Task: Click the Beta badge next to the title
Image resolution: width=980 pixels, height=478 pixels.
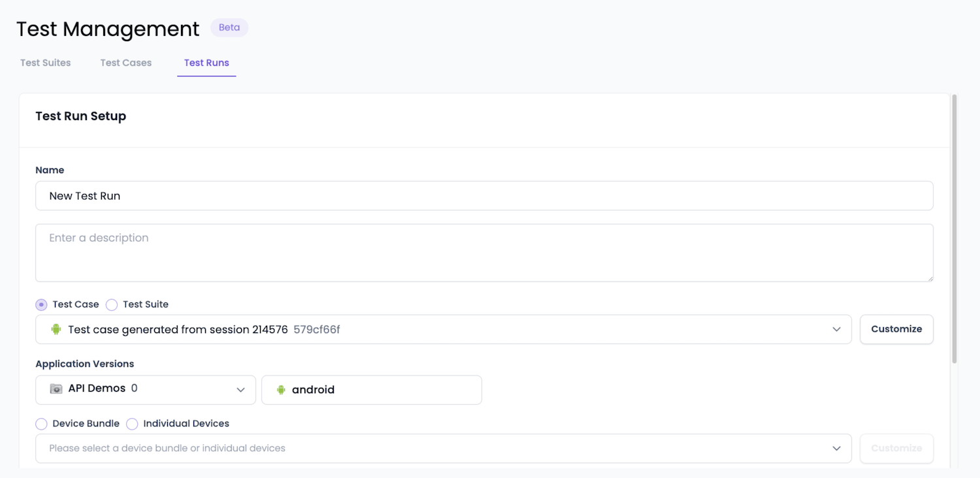Action: coord(229,27)
